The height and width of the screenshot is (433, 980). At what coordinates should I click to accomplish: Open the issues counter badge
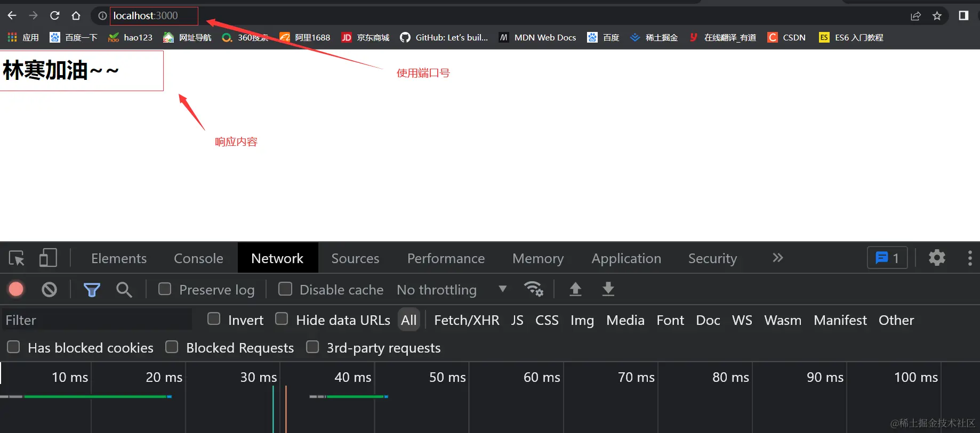(x=887, y=258)
